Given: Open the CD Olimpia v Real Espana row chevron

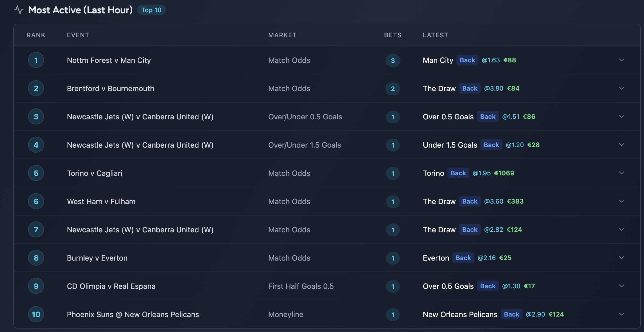Looking at the screenshot, I should [x=622, y=286].
